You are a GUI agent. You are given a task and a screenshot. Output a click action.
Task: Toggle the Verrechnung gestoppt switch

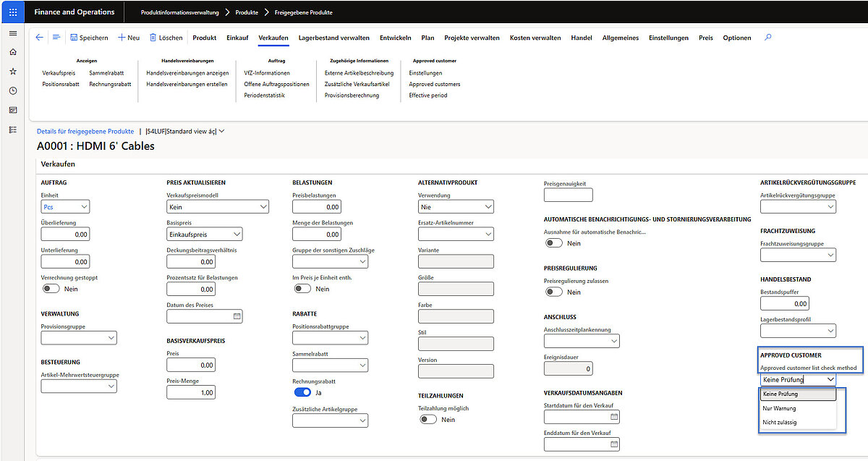tap(51, 289)
